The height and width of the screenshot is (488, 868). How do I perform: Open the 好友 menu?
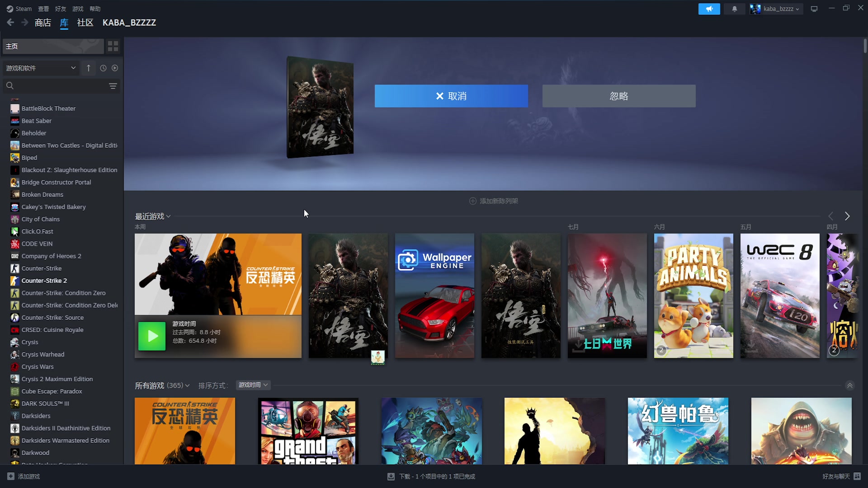(x=61, y=9)
